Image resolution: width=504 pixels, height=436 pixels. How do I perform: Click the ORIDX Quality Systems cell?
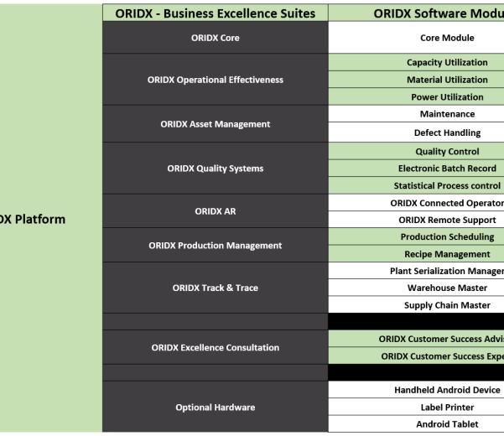[215, 169]
